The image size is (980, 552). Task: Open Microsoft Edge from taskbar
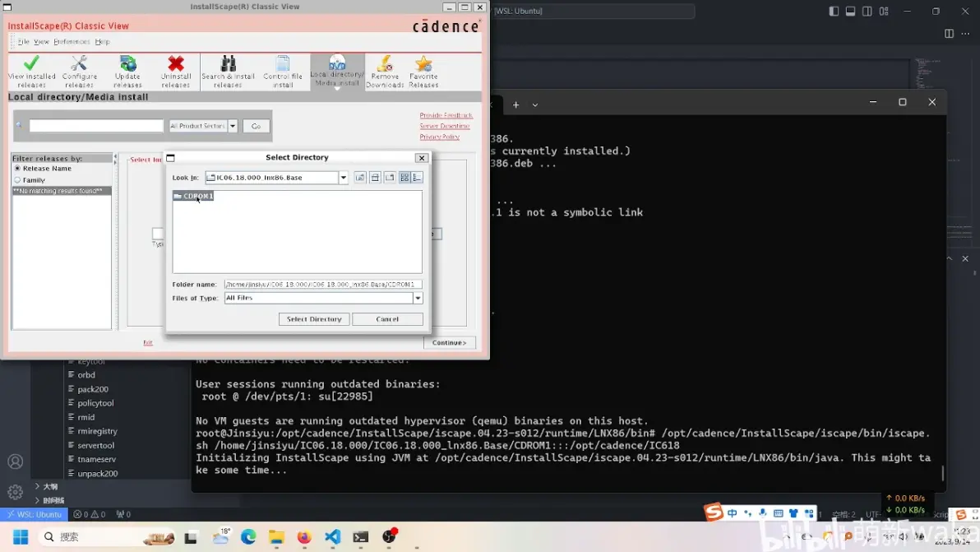point(248,537)
